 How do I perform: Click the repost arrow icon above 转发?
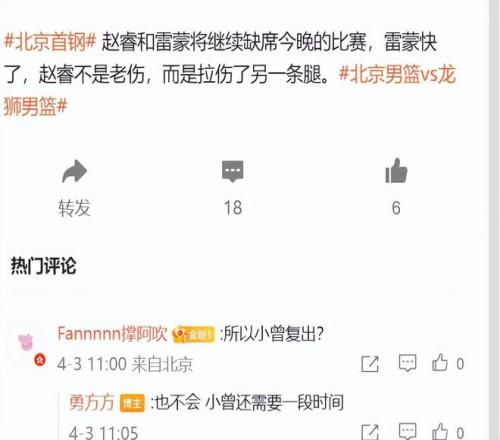pyautogui.click(x=74, y=171)
